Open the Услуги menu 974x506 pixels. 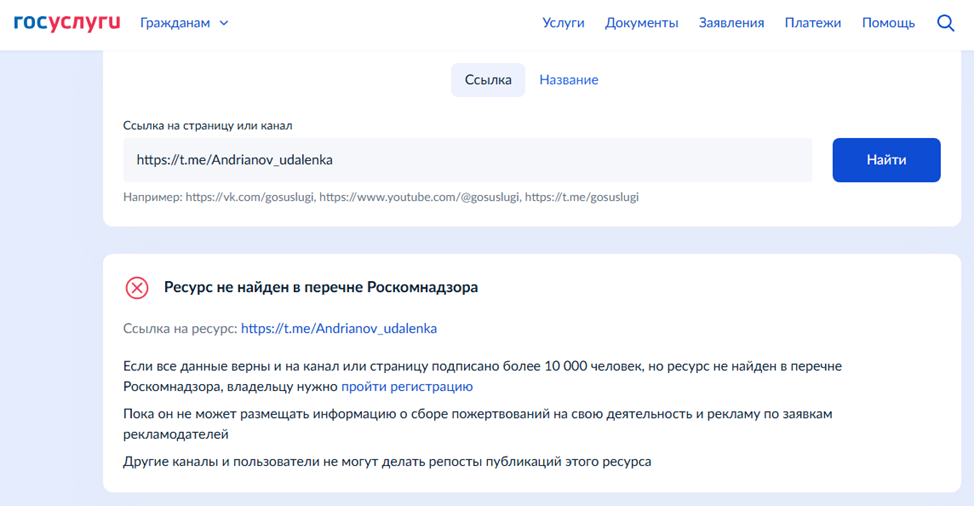pos(563,23)
